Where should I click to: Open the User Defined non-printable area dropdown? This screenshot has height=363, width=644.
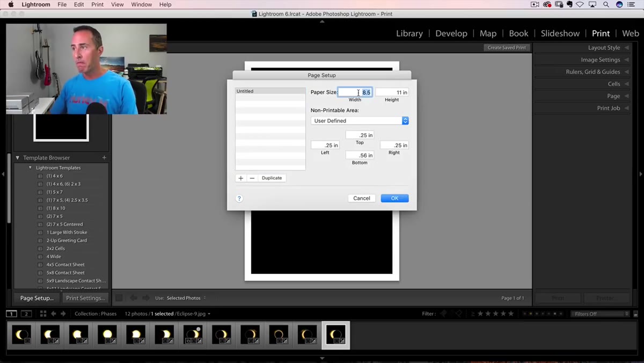coord(360,121)
